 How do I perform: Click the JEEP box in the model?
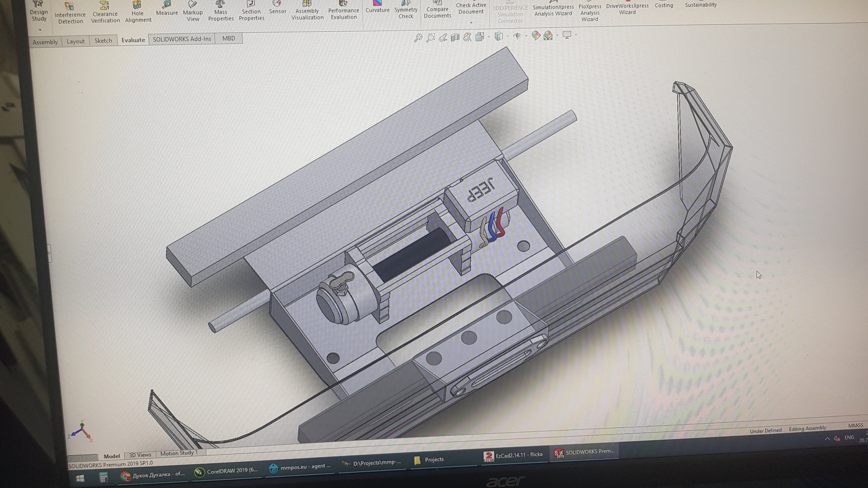(x=481, y=191)
